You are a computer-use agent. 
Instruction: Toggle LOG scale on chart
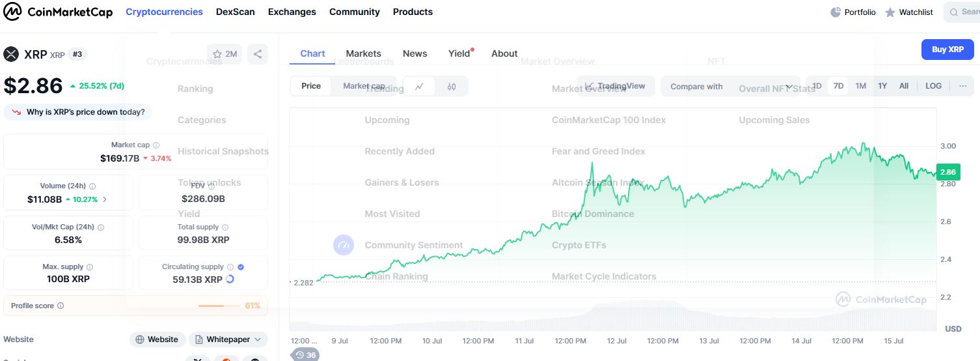pyautogui.click(x=933, y=86)
